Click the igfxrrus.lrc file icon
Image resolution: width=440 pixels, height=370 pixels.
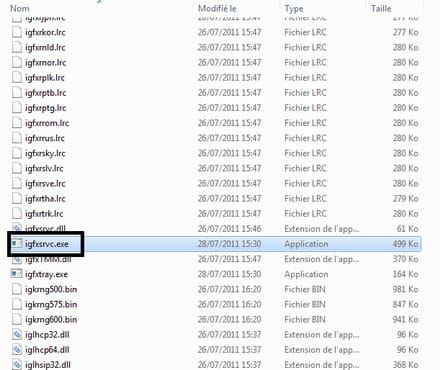tap(17, 138)
